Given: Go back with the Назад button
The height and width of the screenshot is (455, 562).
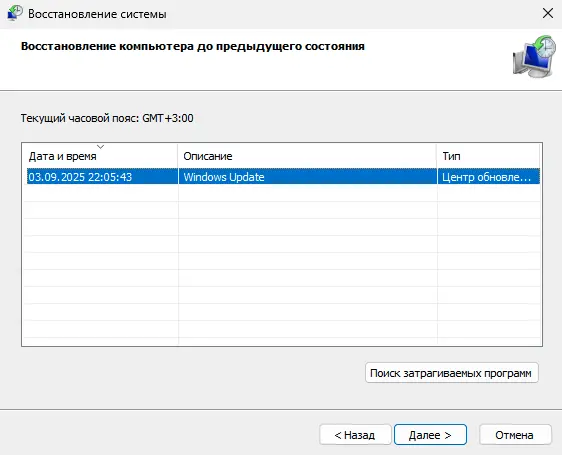Looking at the screenshot, I should (355, 435).
